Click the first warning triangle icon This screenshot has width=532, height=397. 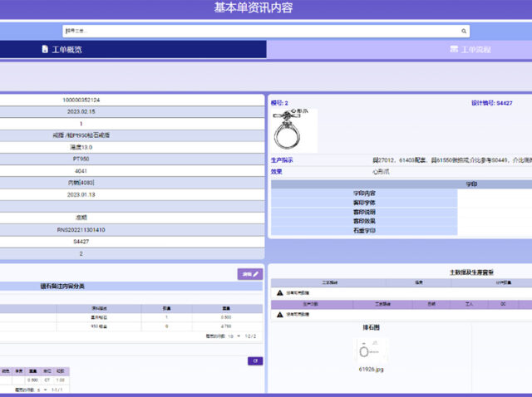point(279,292)
